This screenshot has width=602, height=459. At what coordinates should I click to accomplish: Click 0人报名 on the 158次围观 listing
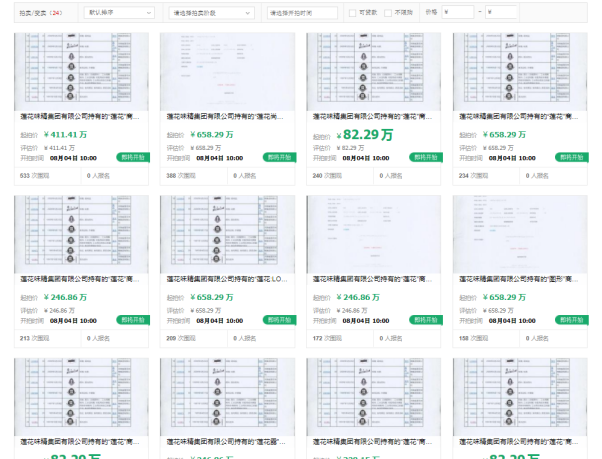coord(537,338)
